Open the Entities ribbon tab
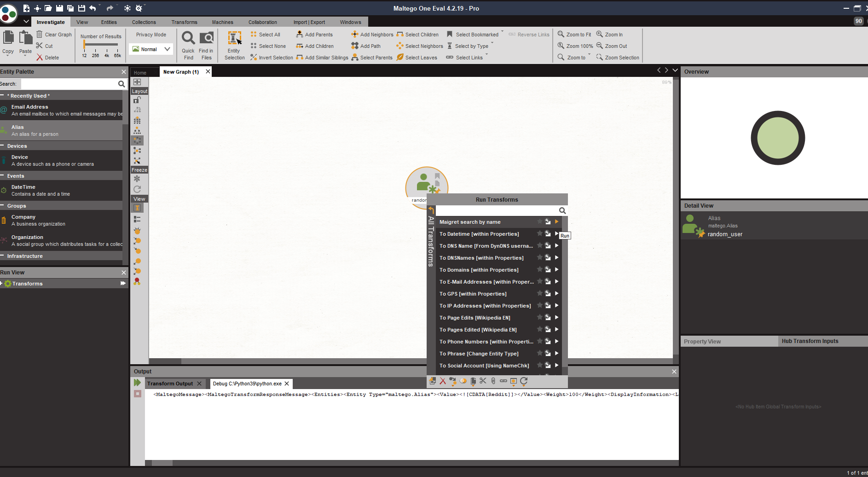868x477 pixels. tap(109, 22)
